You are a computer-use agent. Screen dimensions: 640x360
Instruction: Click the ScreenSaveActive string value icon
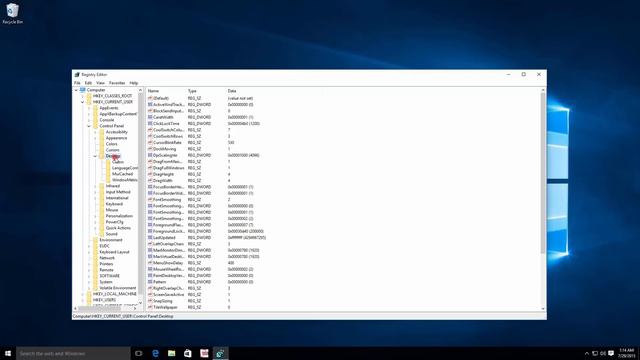coord(150,295)
